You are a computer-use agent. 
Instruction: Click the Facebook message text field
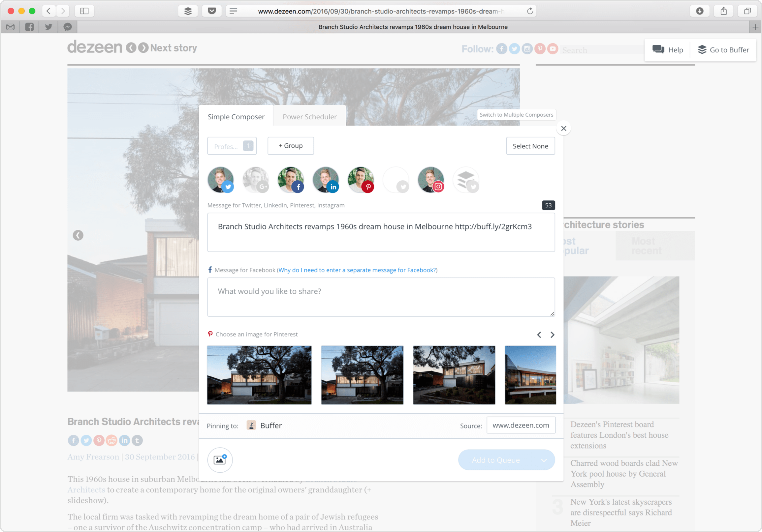tap(381, 297)
